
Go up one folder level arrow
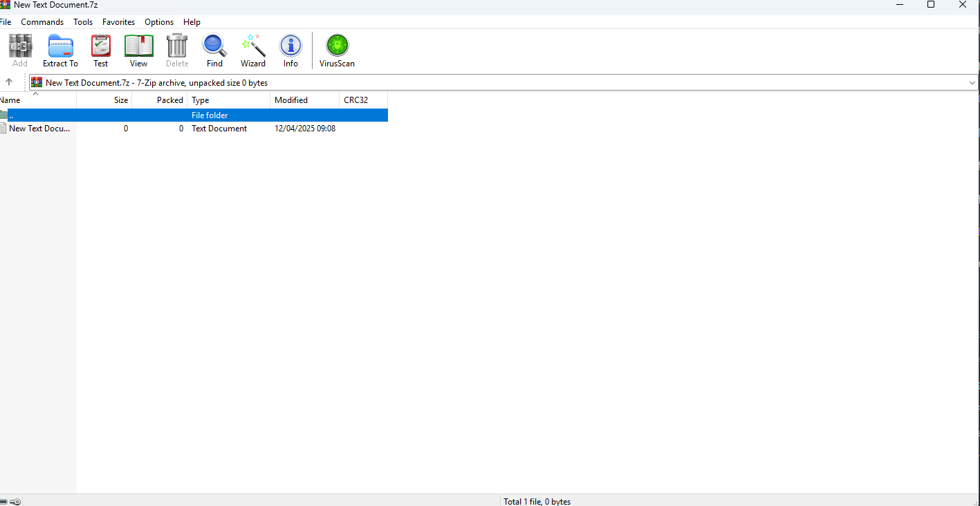coord(9,82)
